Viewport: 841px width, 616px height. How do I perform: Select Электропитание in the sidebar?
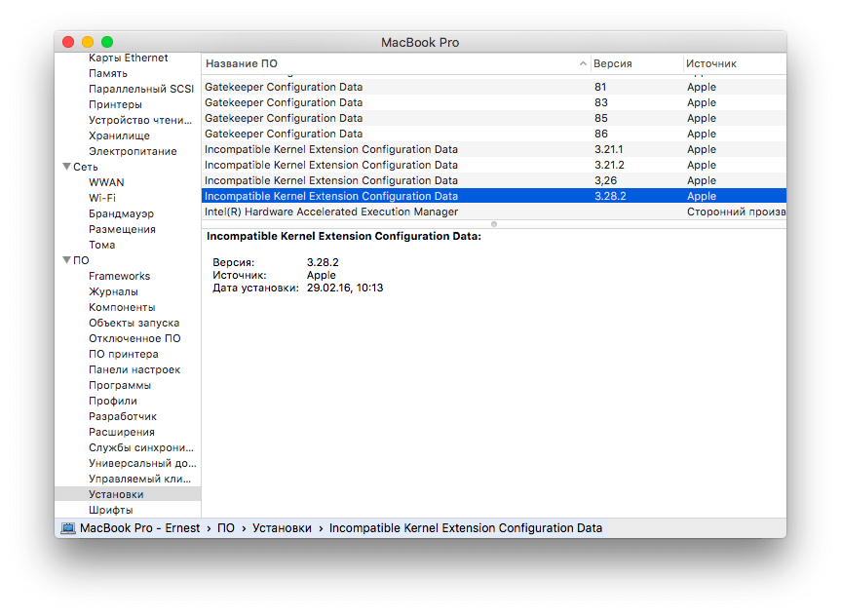click(x=133, y=151)
